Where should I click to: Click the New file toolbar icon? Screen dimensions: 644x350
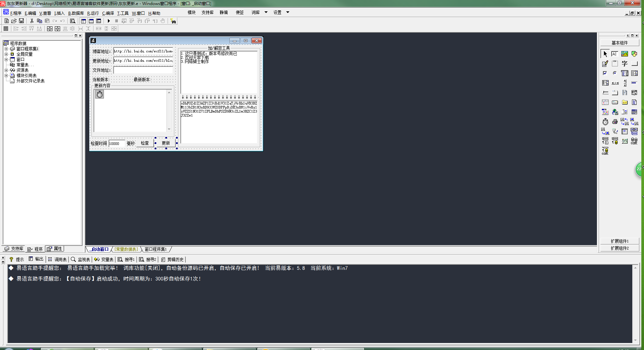7,21
